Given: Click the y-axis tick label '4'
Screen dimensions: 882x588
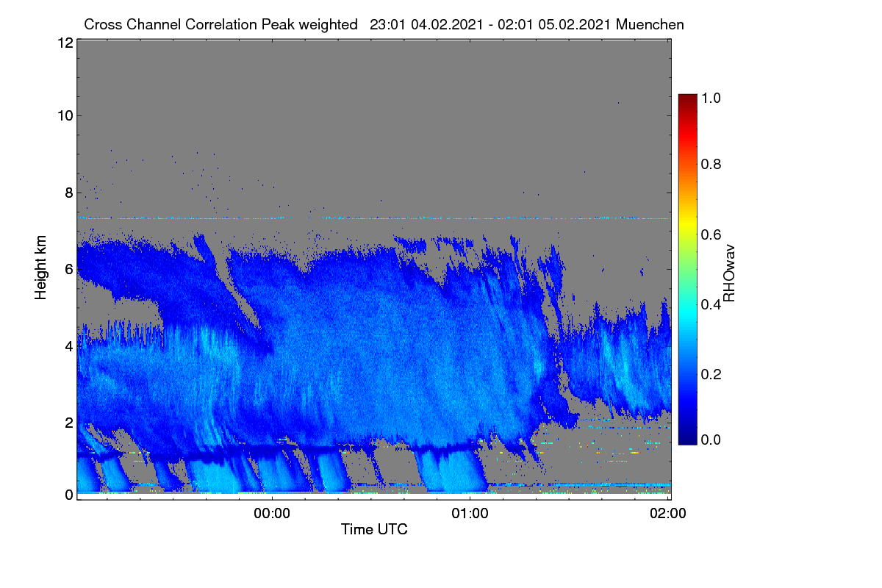Looking at the screenshot, I should (x=68, y=345).
